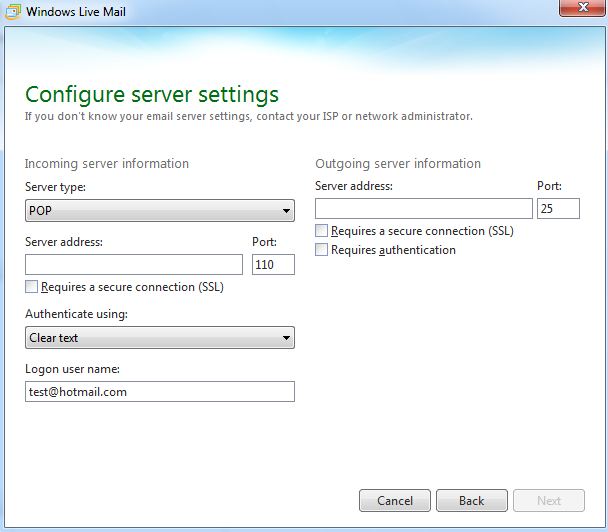Check Requires authentication for outgoing server
This screenshot has width=608, height=532.
coord(321,250)
